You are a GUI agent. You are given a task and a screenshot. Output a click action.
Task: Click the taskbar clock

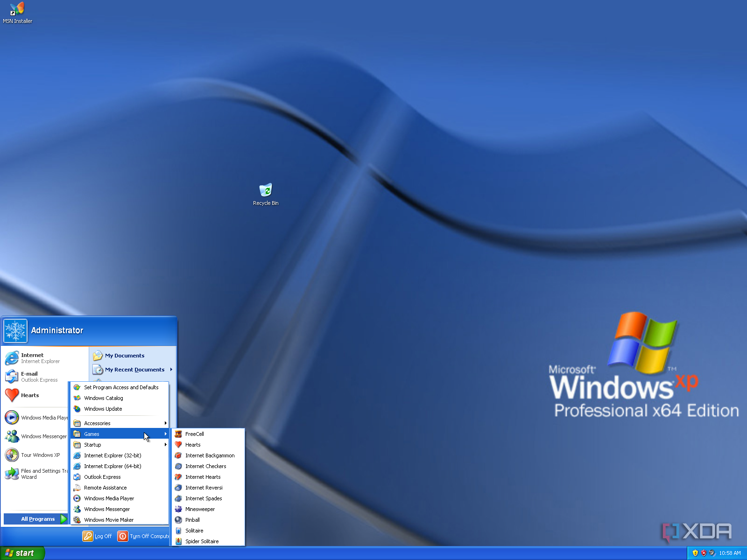[729, 553]
